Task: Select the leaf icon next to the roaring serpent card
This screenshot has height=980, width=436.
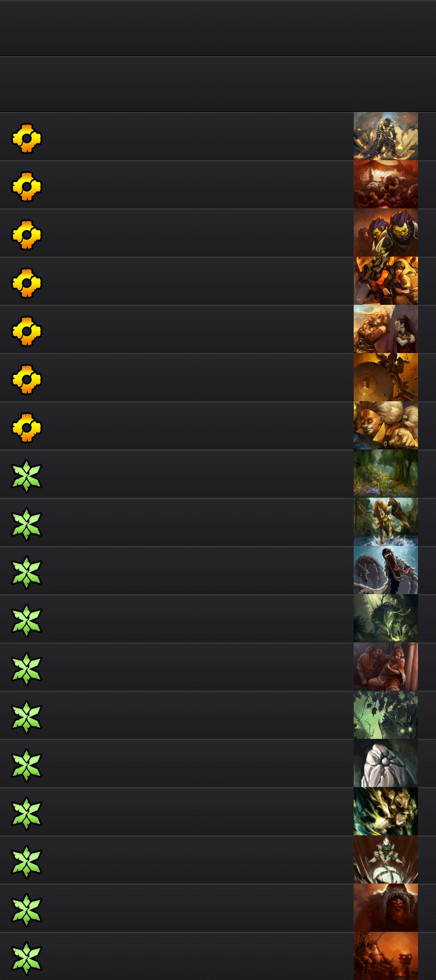Action: click(x=26, y=571)
